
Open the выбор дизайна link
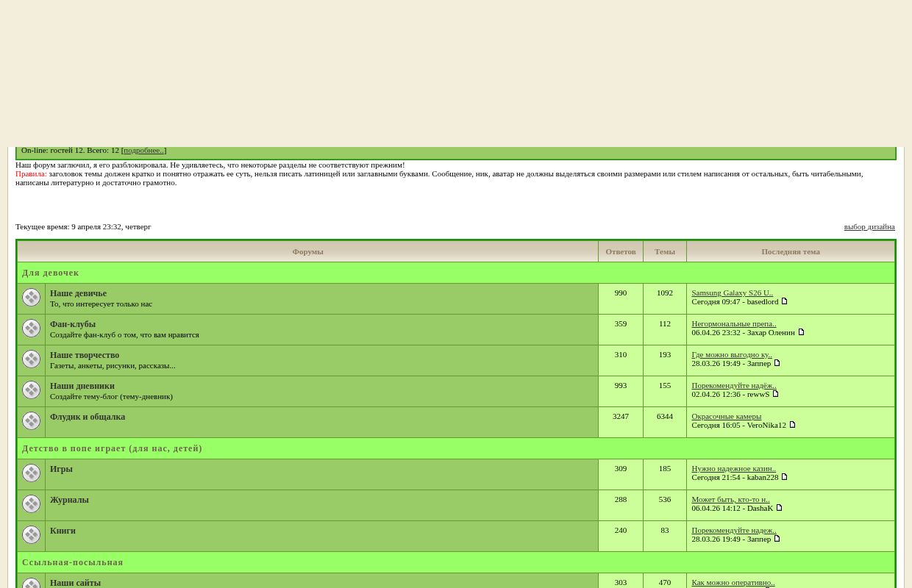pos(869,226)
